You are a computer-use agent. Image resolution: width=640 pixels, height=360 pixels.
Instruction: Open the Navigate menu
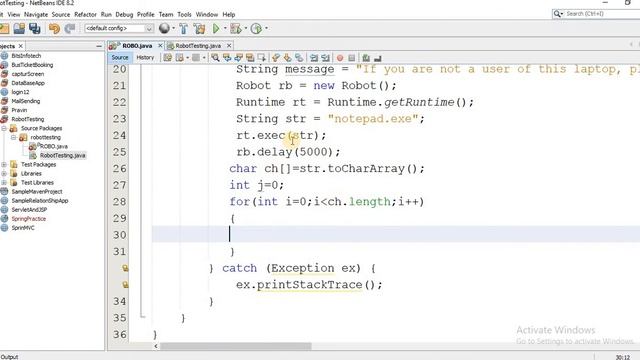36,14
